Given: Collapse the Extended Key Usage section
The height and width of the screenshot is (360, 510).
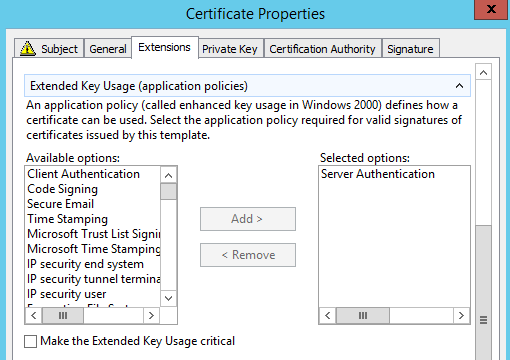Looking at the screenshot, I should 459,86.
